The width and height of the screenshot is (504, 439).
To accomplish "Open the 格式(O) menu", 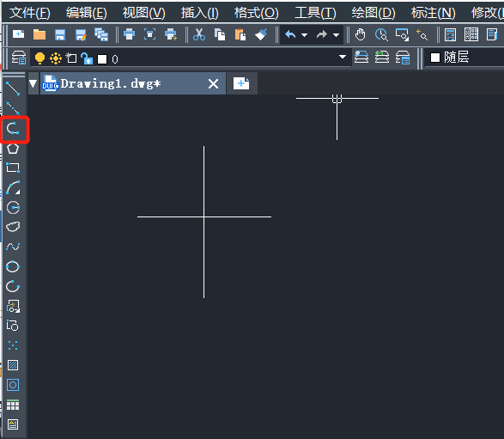I will [256, 13].
